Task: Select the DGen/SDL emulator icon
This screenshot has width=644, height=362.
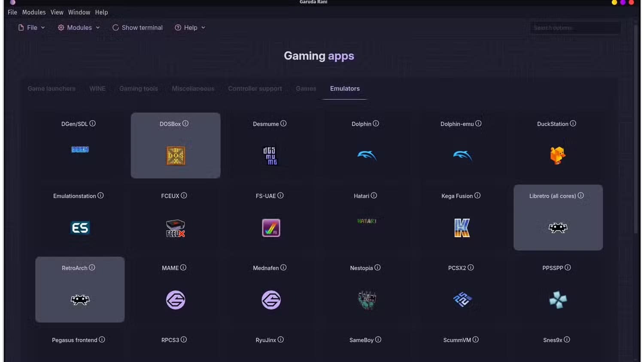Action: point(80,149)
